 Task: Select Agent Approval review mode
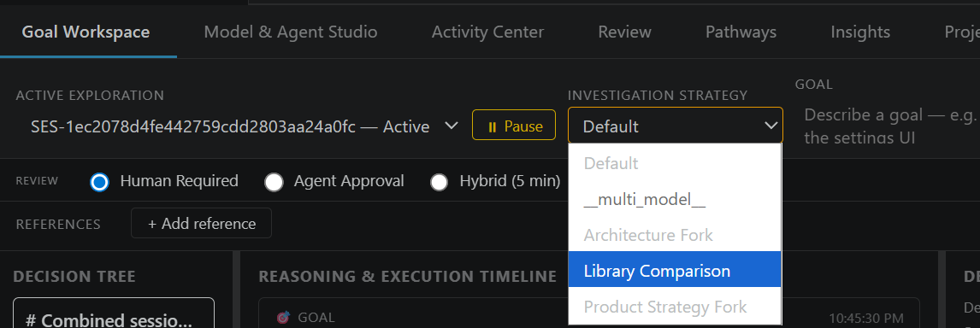pyautogui.click(x=274, y=182)
